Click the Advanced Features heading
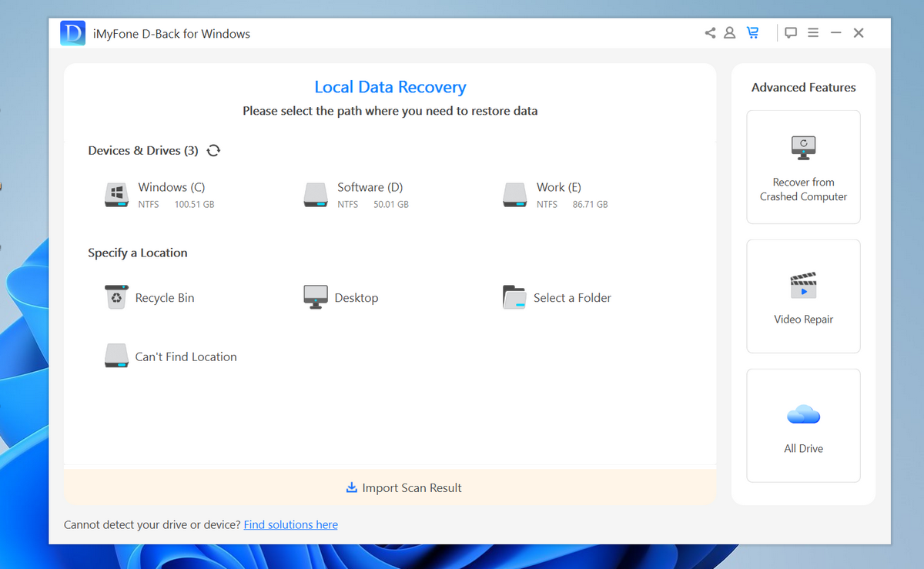 803,87
